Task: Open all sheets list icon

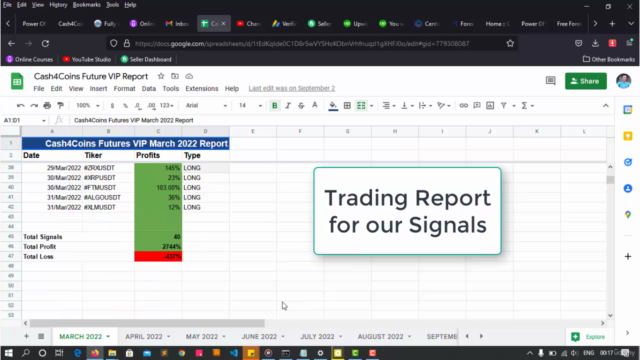Action: [x=41, y=336]
